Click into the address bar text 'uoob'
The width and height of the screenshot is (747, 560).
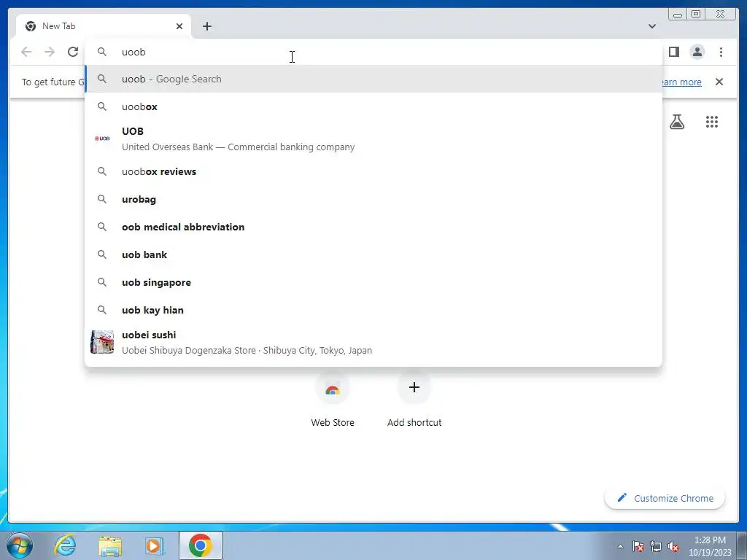[x=133, y=52]
